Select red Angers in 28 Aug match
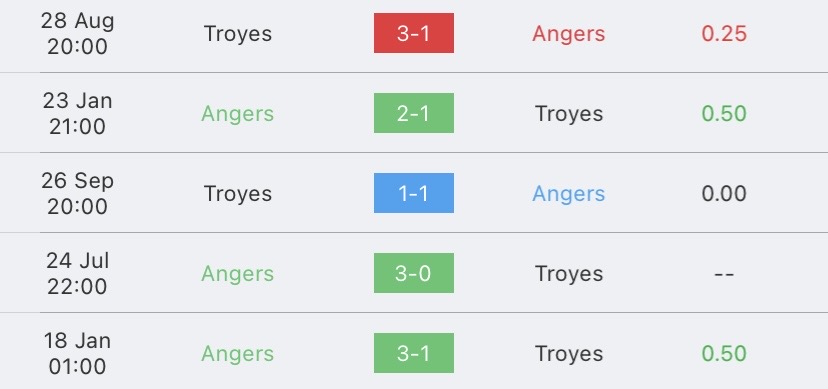828x389 pixels. [x=568, y=34]
